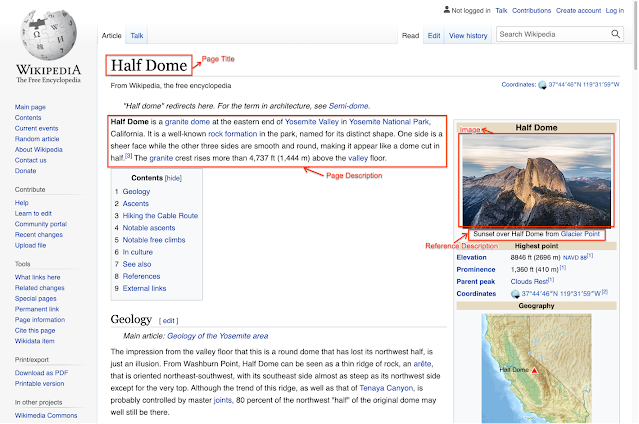The width and height of the screenshot is (639, 424).
Task: Open Community portal link
Action: pyautogui.click(x=41, y=224)
